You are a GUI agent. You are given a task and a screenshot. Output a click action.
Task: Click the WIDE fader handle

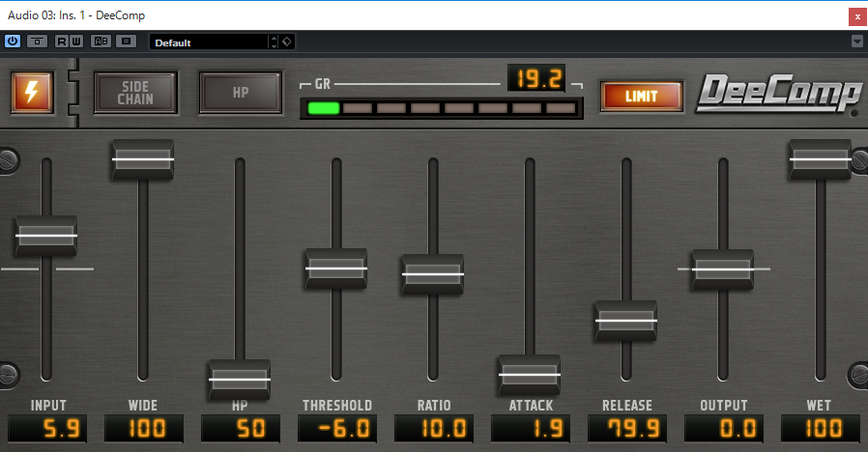(x=143, y=159)
